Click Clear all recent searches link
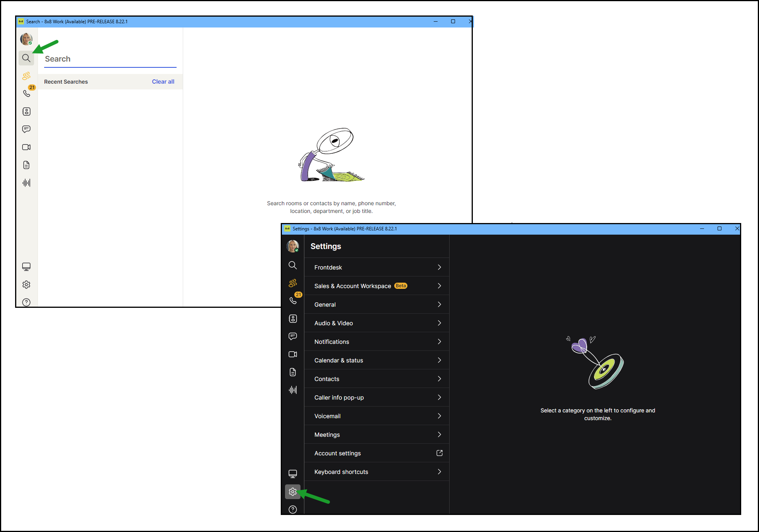Viewport: 759px width, 532px height. click(163, 82)
